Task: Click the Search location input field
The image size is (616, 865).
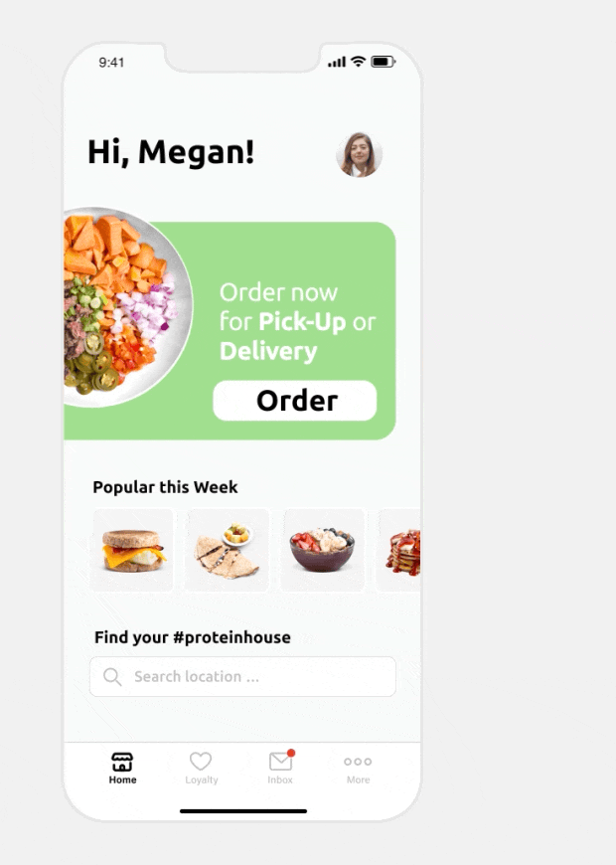Action: pos(242,676)
